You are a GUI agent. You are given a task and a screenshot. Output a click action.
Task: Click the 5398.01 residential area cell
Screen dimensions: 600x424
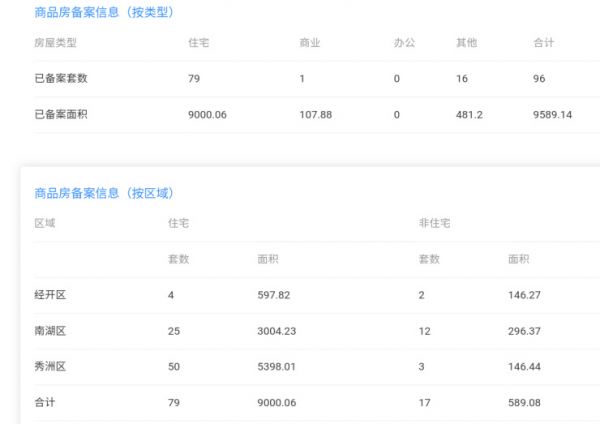click(x=277, y=367)
